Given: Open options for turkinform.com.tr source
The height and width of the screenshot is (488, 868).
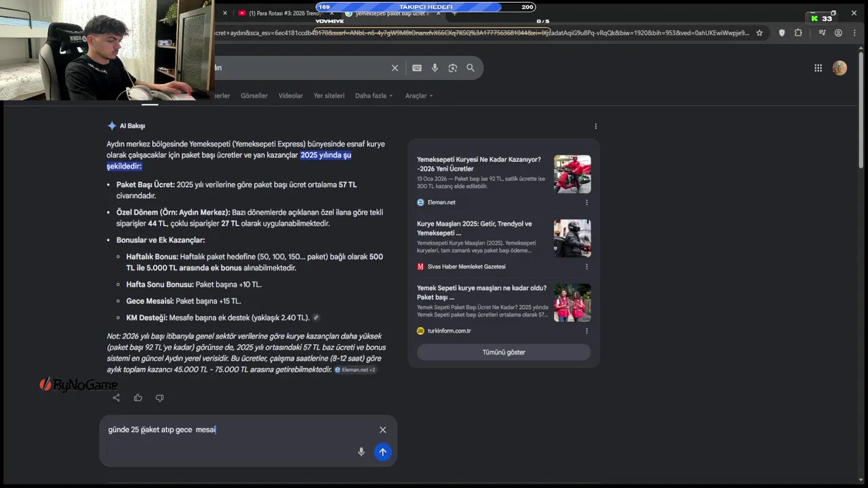Looking at the screenshot, I should click(587, 331).
